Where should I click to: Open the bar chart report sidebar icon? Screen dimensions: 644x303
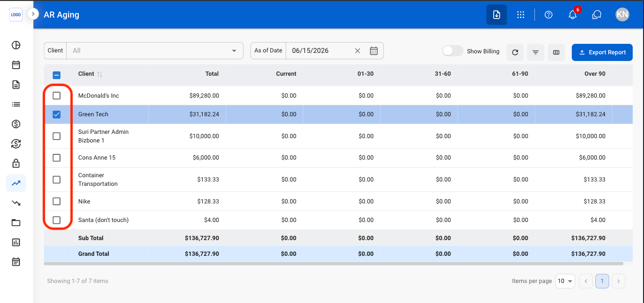coord(16,242)
